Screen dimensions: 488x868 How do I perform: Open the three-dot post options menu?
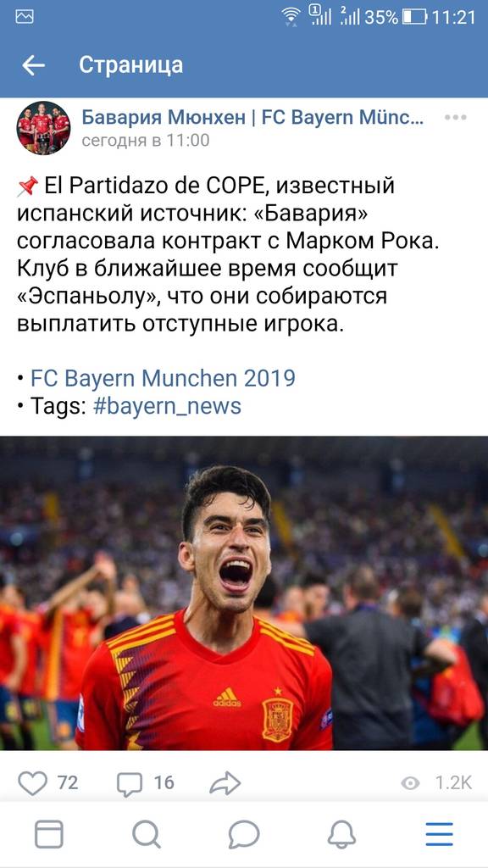pos(455,117)
